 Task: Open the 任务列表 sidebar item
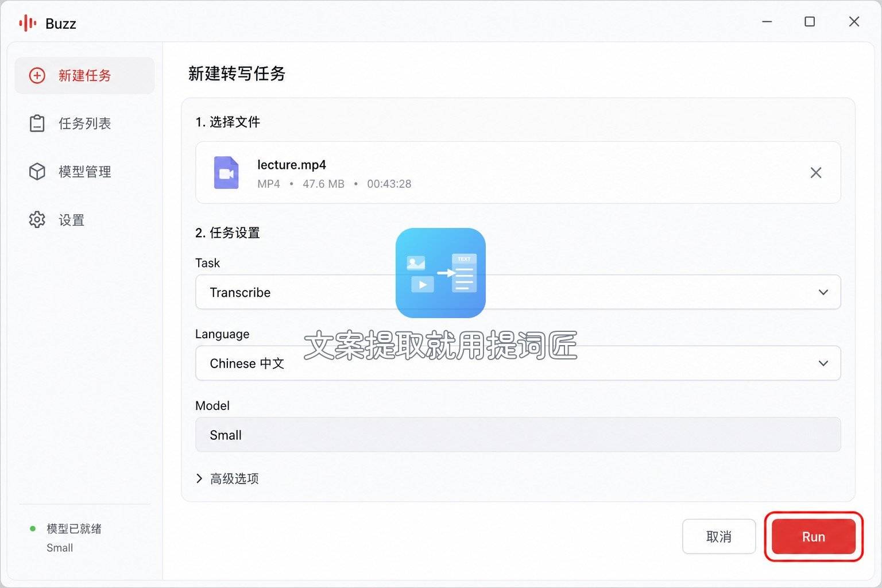tap(84, 123)
